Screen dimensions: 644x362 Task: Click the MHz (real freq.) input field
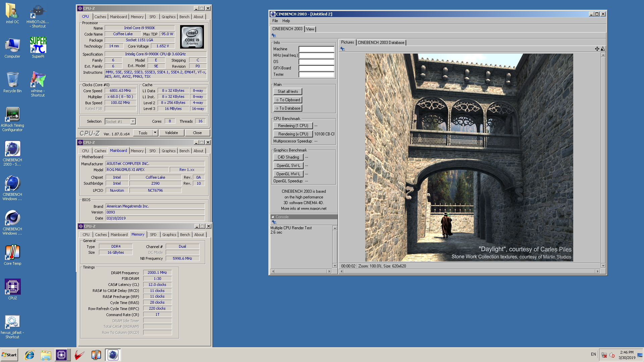tap(316, 55)
